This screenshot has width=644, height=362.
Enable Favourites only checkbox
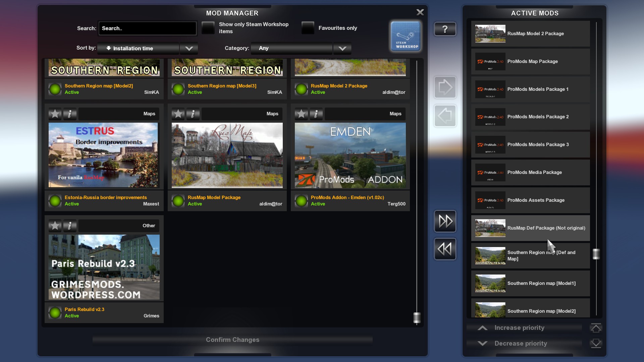point(308,28)
